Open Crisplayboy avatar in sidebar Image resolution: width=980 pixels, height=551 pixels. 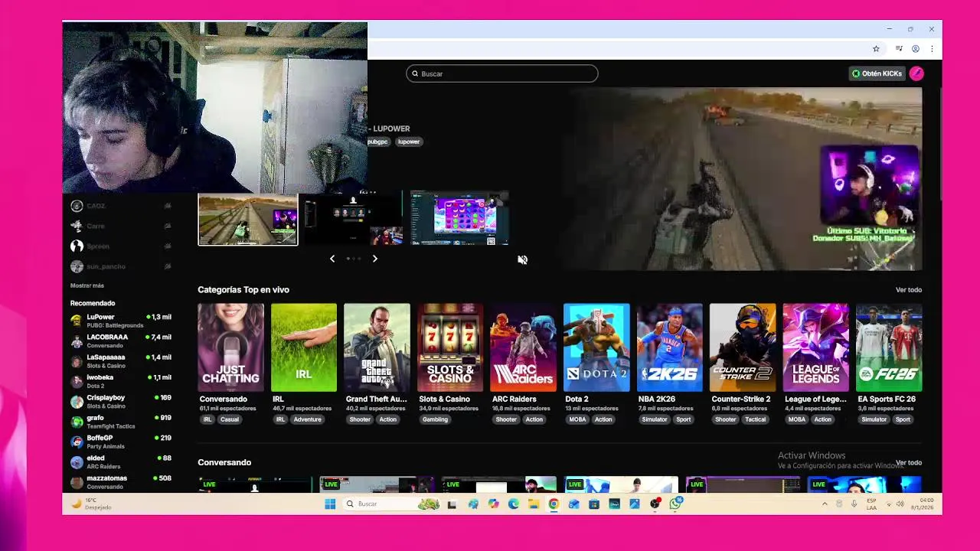coord(77,402)
